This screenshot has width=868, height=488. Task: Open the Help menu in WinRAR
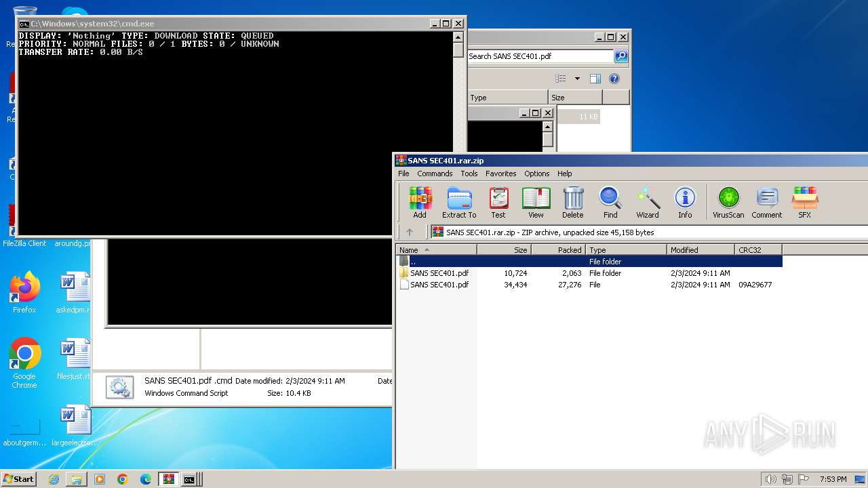(565, 174)
